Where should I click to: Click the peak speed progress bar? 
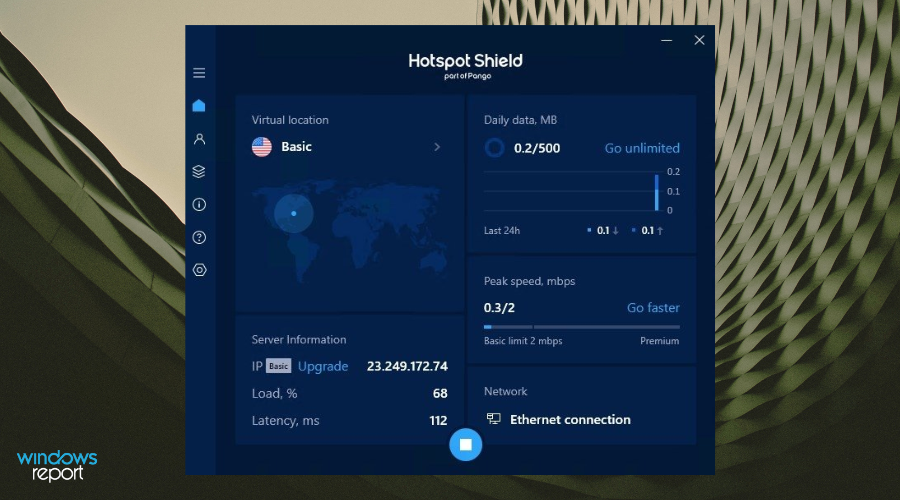582,327
